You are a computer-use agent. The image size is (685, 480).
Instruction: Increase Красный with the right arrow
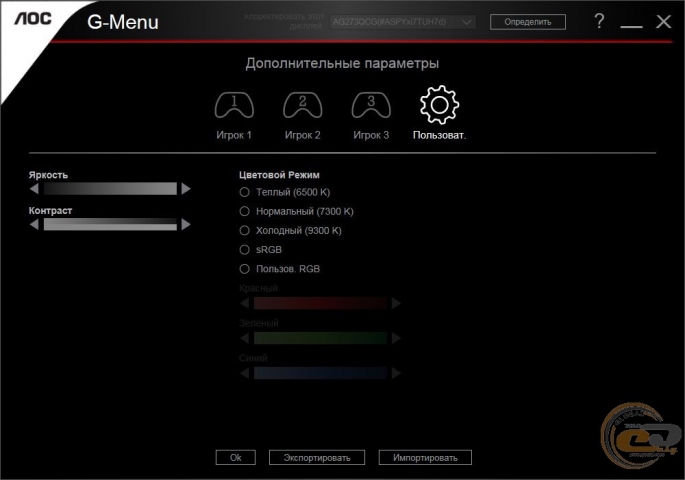coord(396,303)
